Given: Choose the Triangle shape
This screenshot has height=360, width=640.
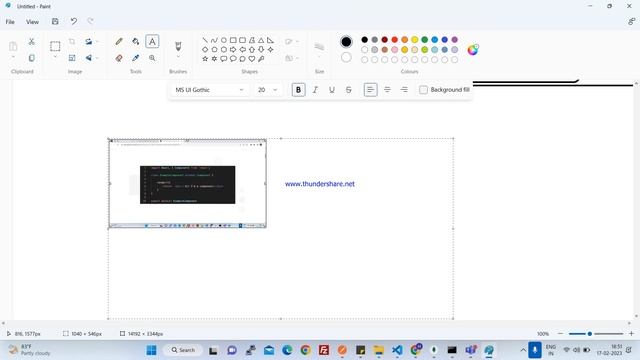Looking at the screenshot, I should coord(261,40).
